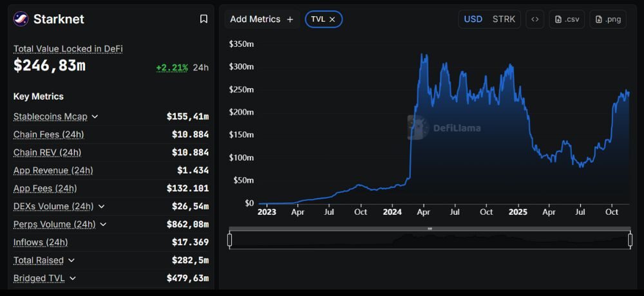This screenshot has width=644, height=296.
Task: Switch chart denomination to USD
Action: coord(473,19)
